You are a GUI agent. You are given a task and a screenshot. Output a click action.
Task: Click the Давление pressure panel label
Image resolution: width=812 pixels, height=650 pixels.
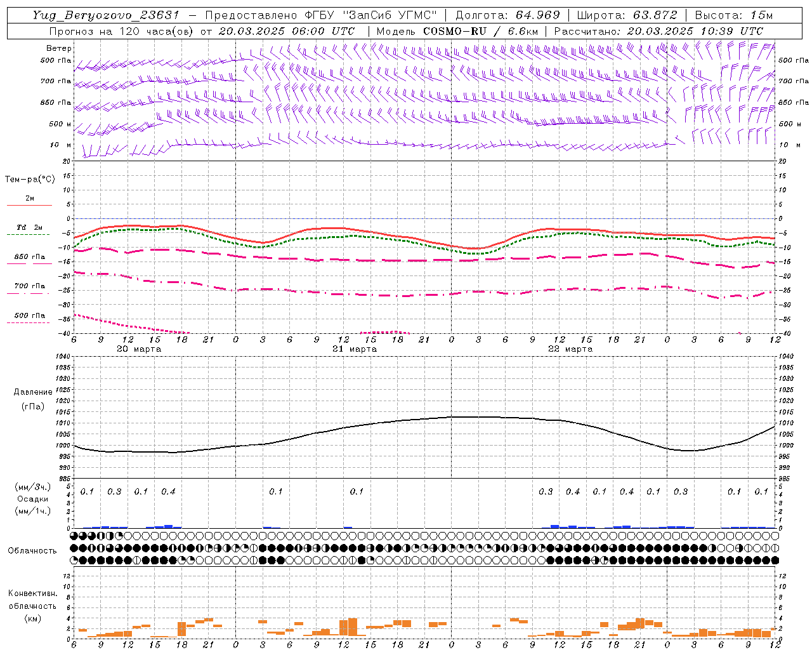tap(33, 392)
